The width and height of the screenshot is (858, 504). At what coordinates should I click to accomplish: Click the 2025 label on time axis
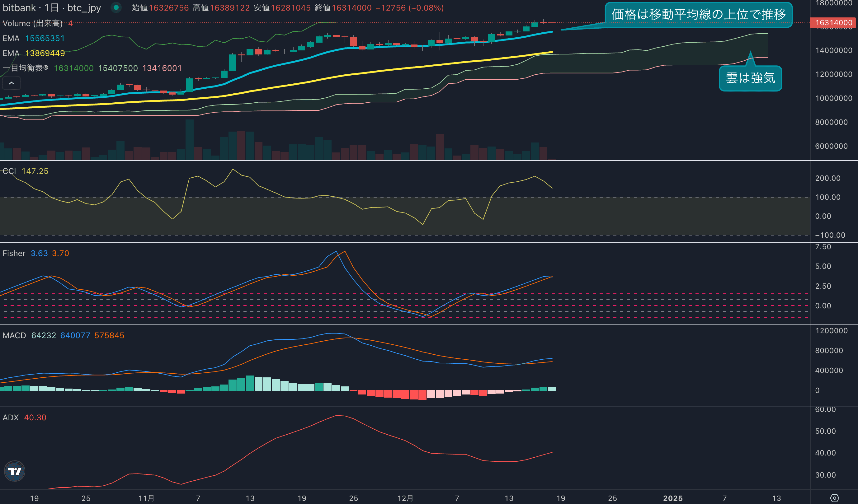tap(673, 498)
